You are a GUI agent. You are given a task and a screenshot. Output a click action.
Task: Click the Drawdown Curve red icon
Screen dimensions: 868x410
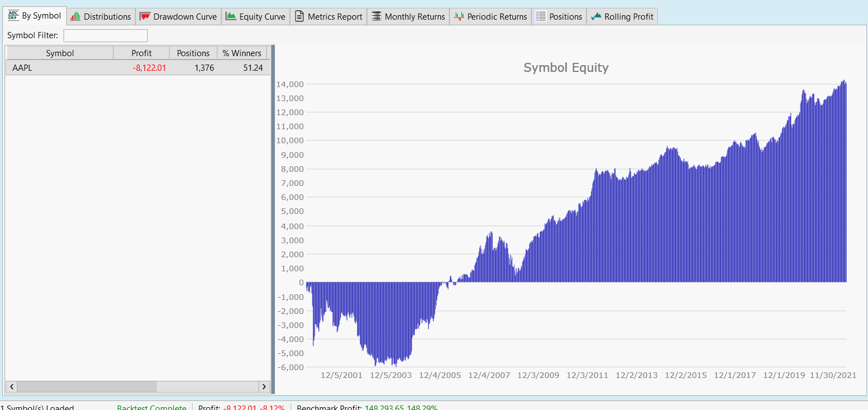(x=145, y=17)
